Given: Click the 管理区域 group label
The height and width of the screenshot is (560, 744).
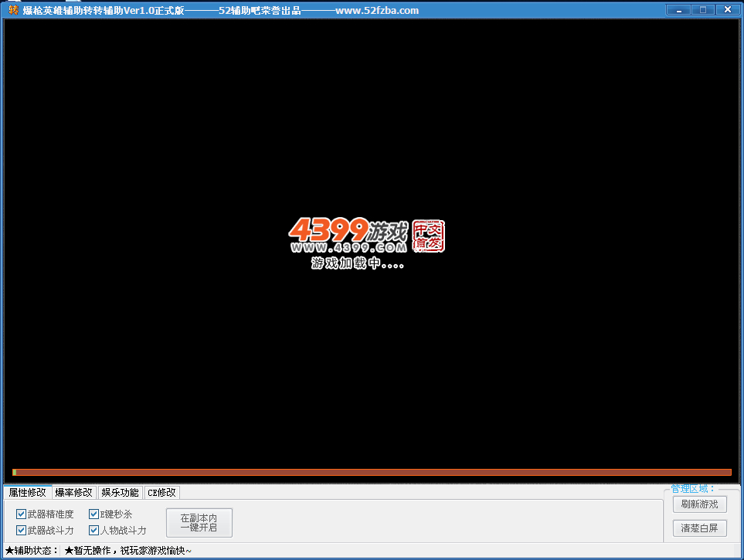Looking at the screenshot, I should [693, 489].
